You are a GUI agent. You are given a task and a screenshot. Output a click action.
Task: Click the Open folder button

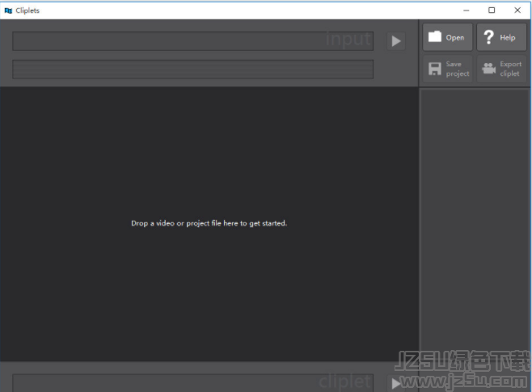coord(447,37)
